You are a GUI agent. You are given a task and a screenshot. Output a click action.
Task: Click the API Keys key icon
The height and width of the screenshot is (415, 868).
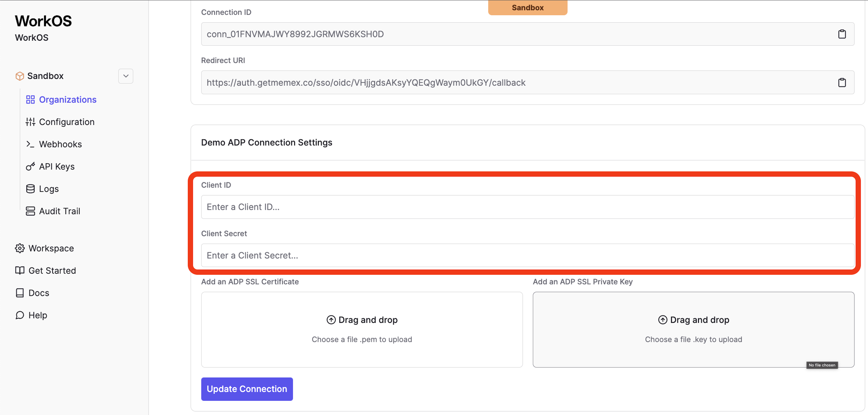point(30,167)
